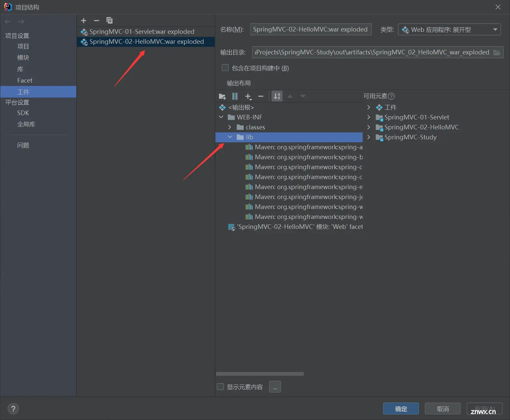This screenshot has height=420, width=510.
Task: Select 工件 in sidebar
Action: click(38, 92)
